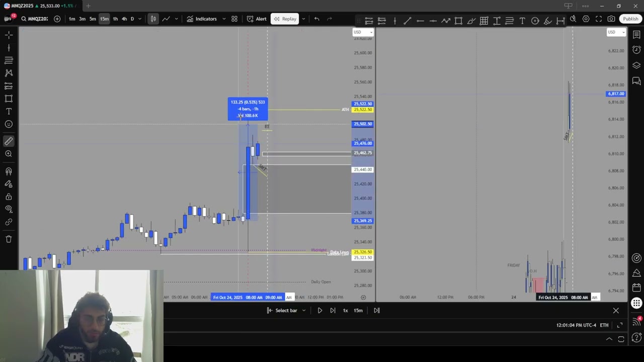The height and width of the screenshot is (362, 644).
Task: Select the eraser tool in favorites bar
Action: 547,21
